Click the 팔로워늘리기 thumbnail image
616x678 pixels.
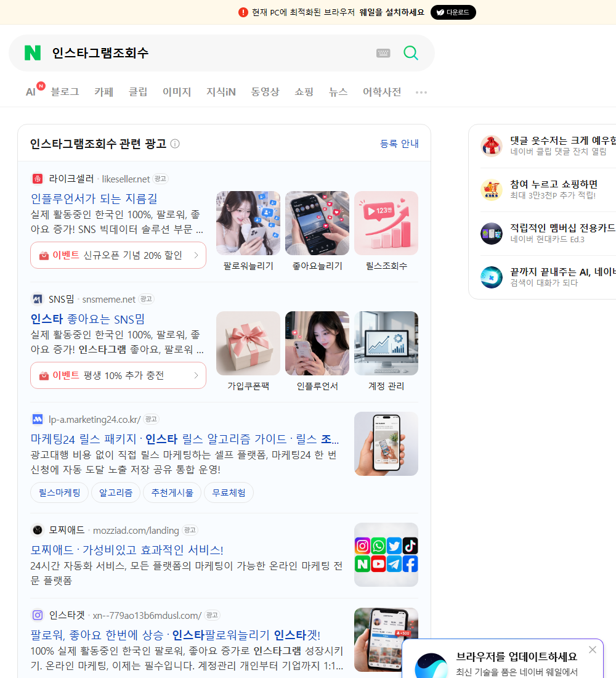click(x=248, y=223)
